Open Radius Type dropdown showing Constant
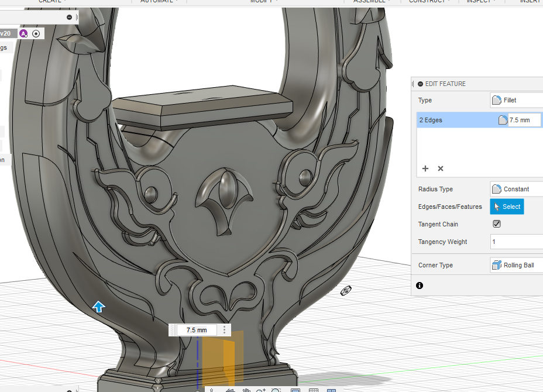The height and width of the screenshot is (392, 543). [x=516, y=189]
